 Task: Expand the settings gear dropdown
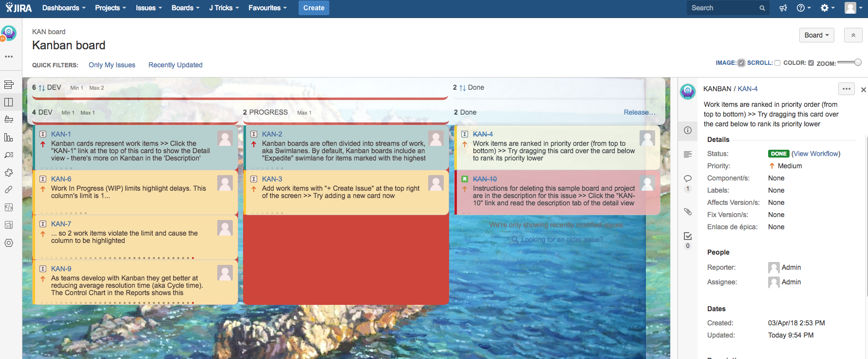click(827, 8)
